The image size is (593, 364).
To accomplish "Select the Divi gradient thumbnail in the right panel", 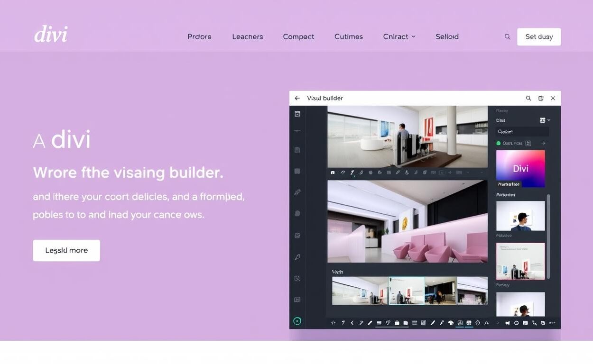I will 520,167.
